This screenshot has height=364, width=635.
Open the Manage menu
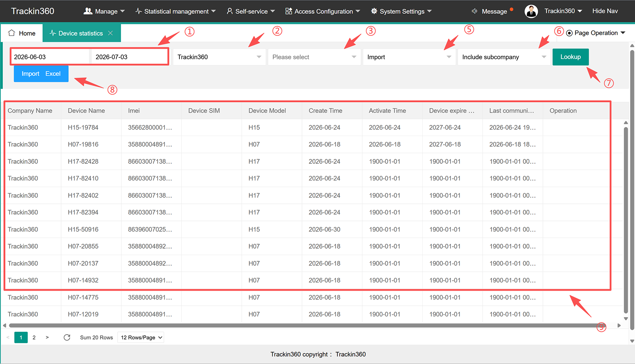click(x=104, y=11)
